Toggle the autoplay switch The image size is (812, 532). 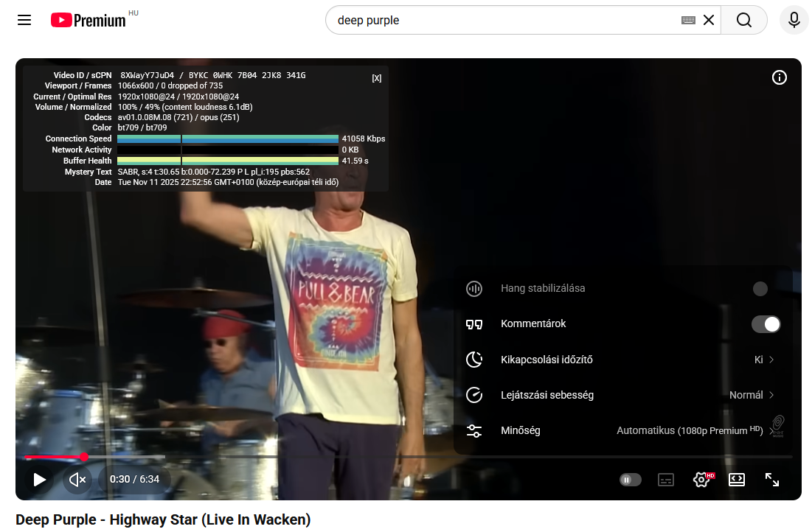(631, 480)
